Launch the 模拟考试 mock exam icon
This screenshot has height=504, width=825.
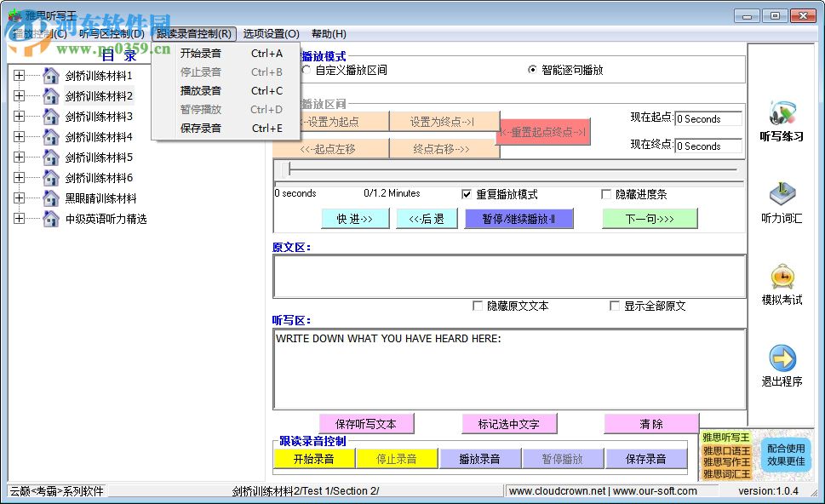coord(782,278)
